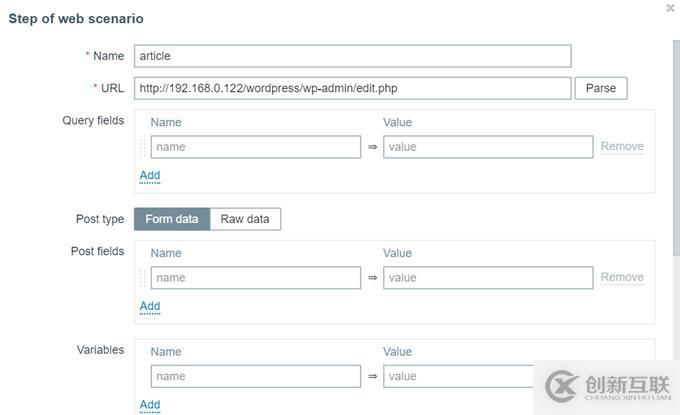Screen dimensions: 680x415
Task: Close the web scenario step dialog
Action: point(670,8)
